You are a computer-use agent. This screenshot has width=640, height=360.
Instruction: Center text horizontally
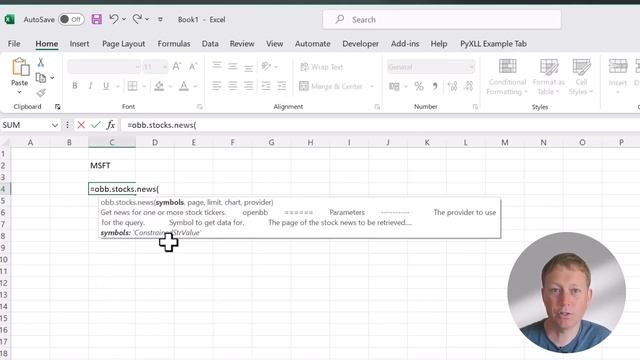(233, 86)
